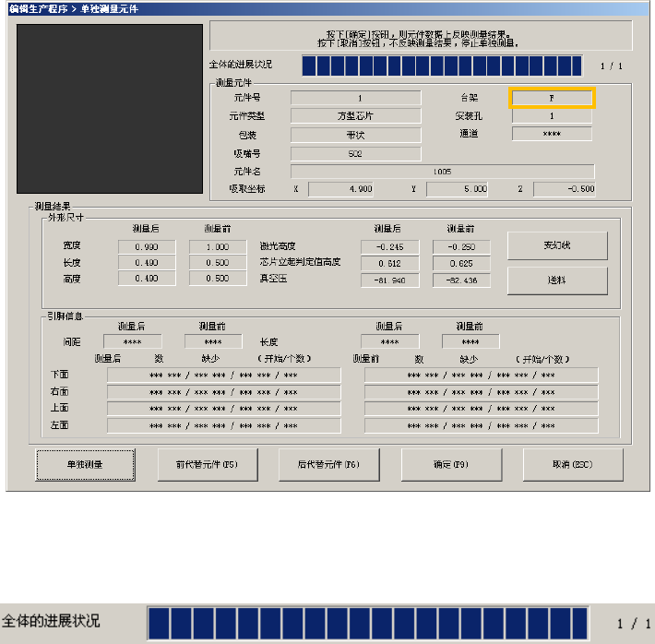Click the 元件号 field
The image size is (655, 644).
[x=355, y=98]
